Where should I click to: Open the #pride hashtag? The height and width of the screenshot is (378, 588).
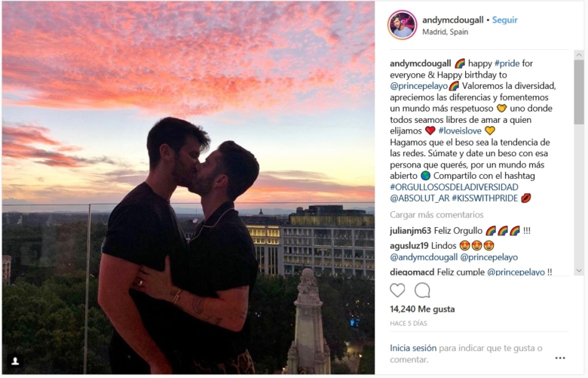click(507, 63)
